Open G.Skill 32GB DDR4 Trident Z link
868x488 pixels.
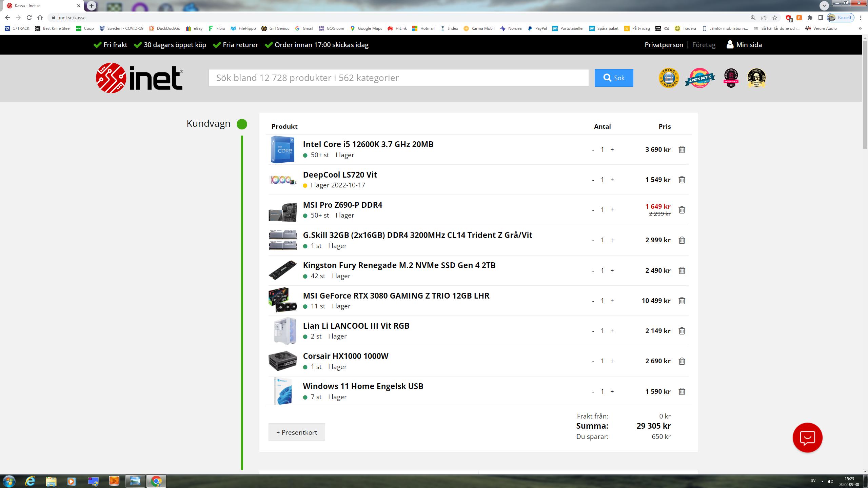(x=417, y=235)
